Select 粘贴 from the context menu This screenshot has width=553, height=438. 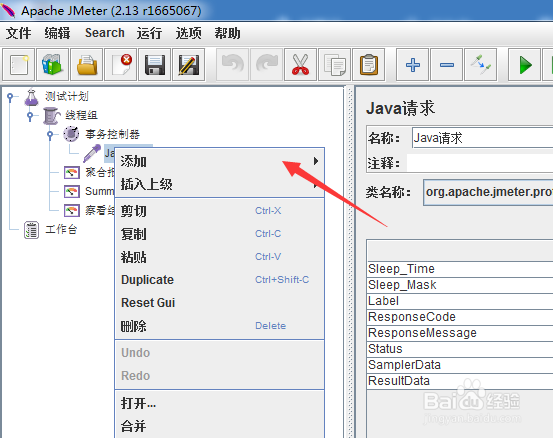click(x=219, y=257)
